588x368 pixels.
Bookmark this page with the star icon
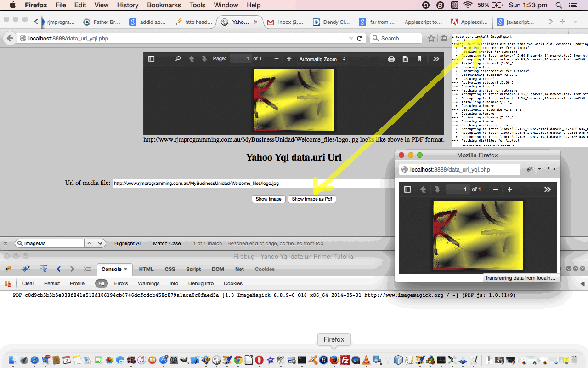point(431,39)
